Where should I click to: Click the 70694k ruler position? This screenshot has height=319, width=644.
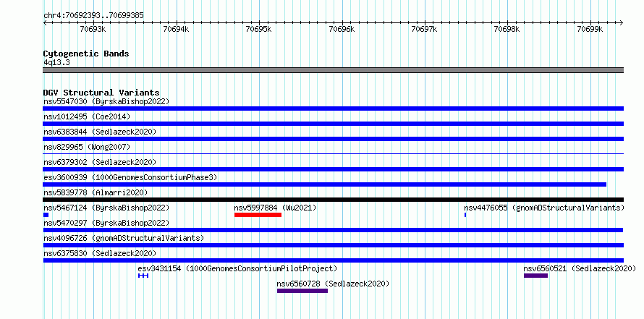(177, 29)
